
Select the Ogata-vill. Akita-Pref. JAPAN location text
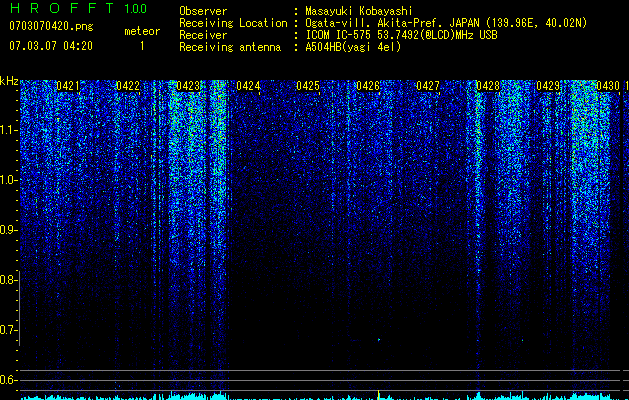[446, 23]
